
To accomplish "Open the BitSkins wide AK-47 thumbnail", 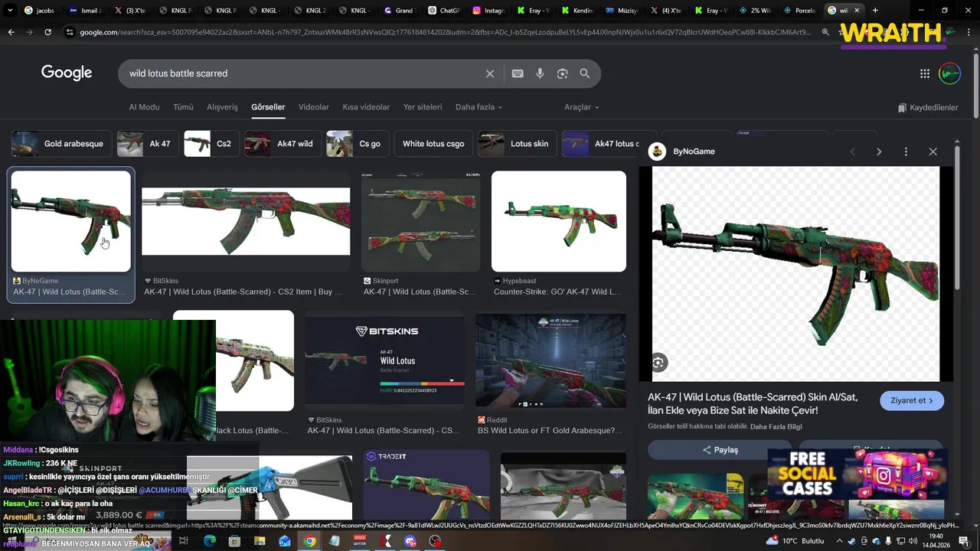I will (x=246, y=221).
